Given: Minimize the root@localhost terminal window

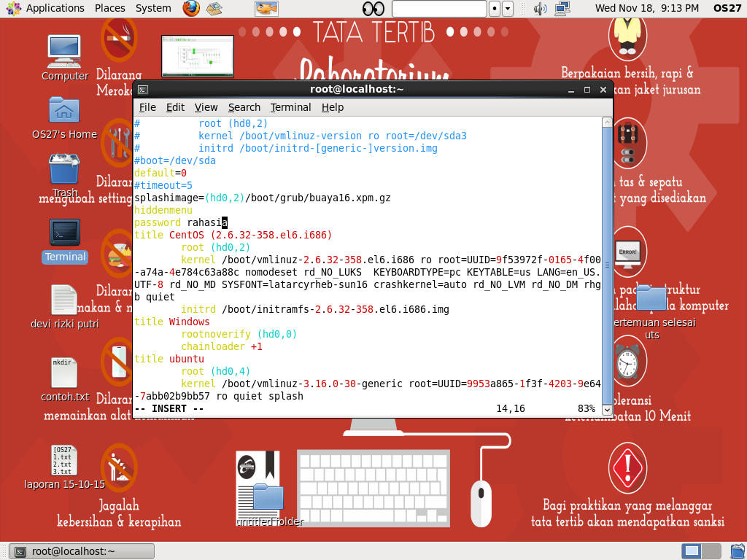Looking at the screenshot, I should pyautogui.click(x=570, y=90).
